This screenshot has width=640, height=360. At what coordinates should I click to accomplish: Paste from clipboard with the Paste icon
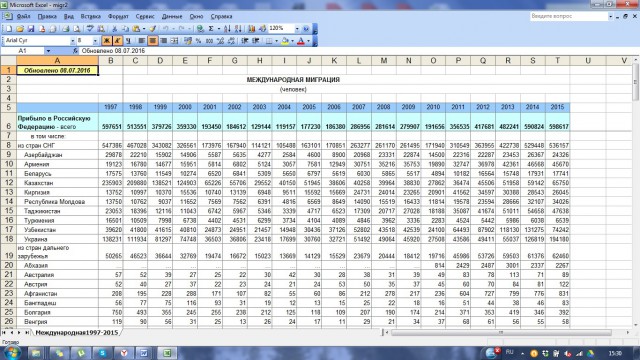pos(136,29)
